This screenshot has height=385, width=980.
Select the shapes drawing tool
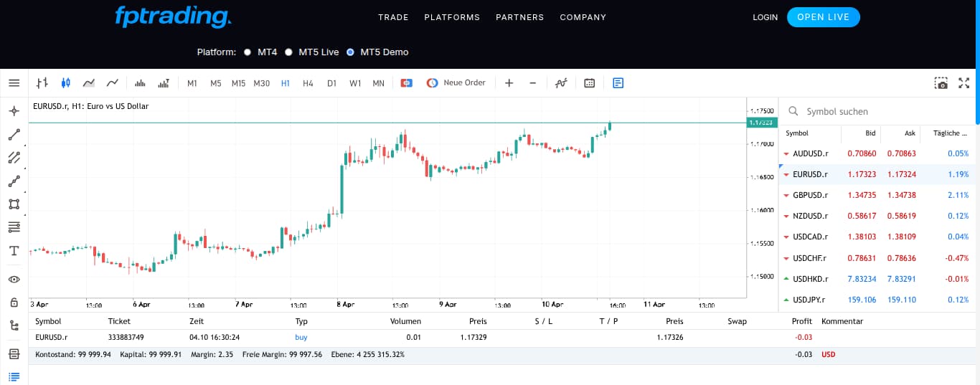click(14, 204)
